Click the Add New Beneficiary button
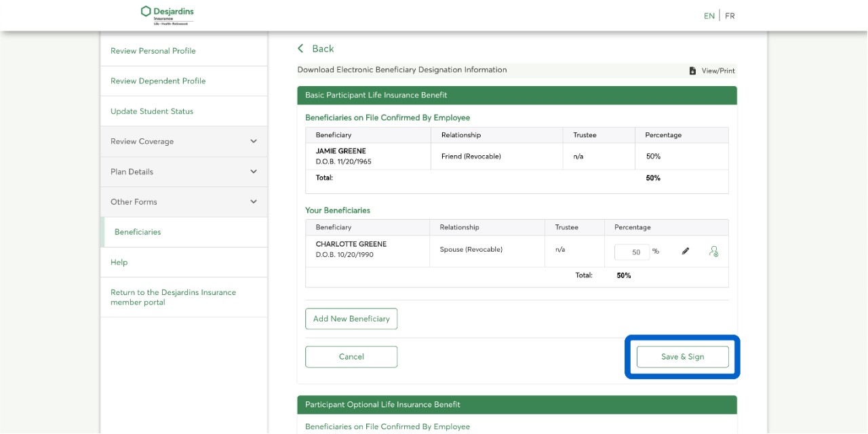This screenshot has height=434, width=868. point(351,319)
